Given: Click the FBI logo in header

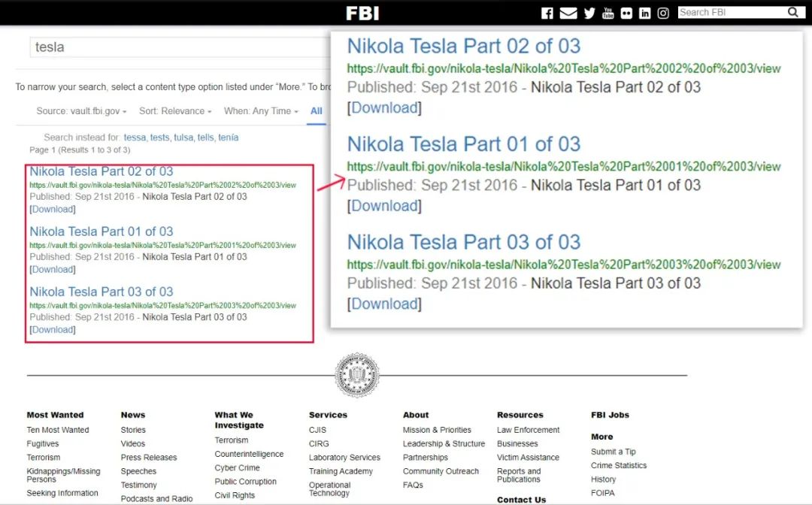Looking at the screenshot, I should click(x=362, y=13).
